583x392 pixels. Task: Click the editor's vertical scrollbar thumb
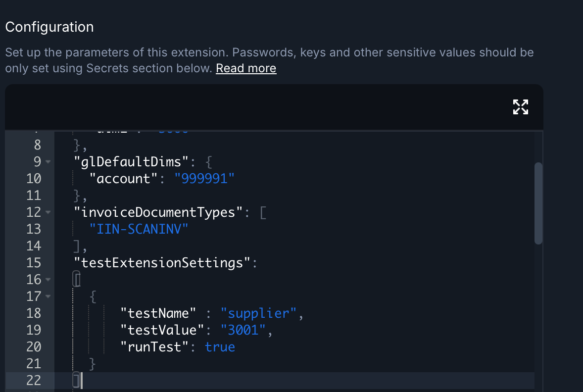coord(538,203)
